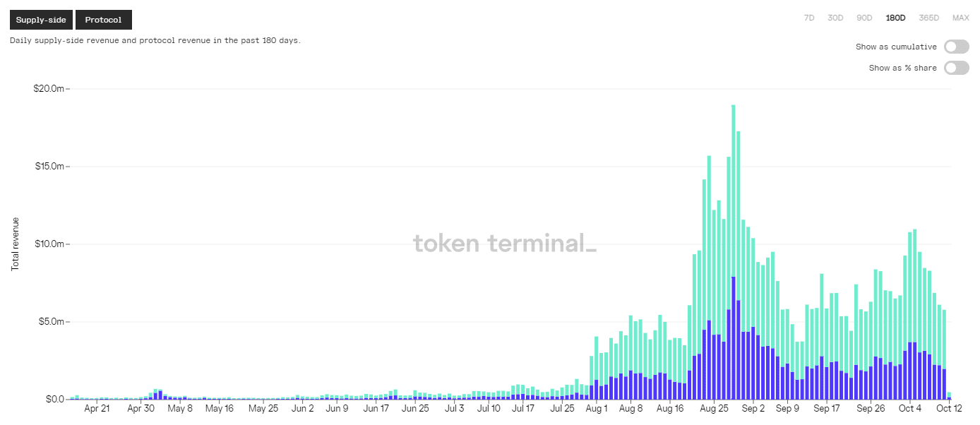Enable the Show as cumulative switch
This screenshot has height=425, width=980.
[x=956, y=47]
